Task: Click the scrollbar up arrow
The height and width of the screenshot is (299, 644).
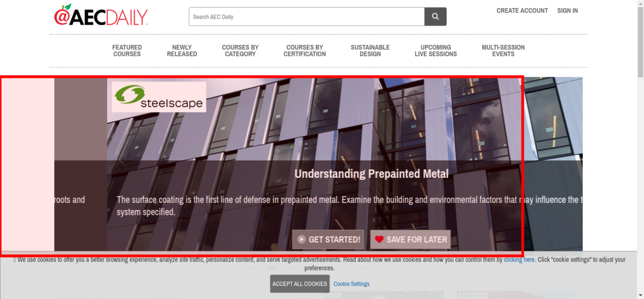Action: coord(640,3)
